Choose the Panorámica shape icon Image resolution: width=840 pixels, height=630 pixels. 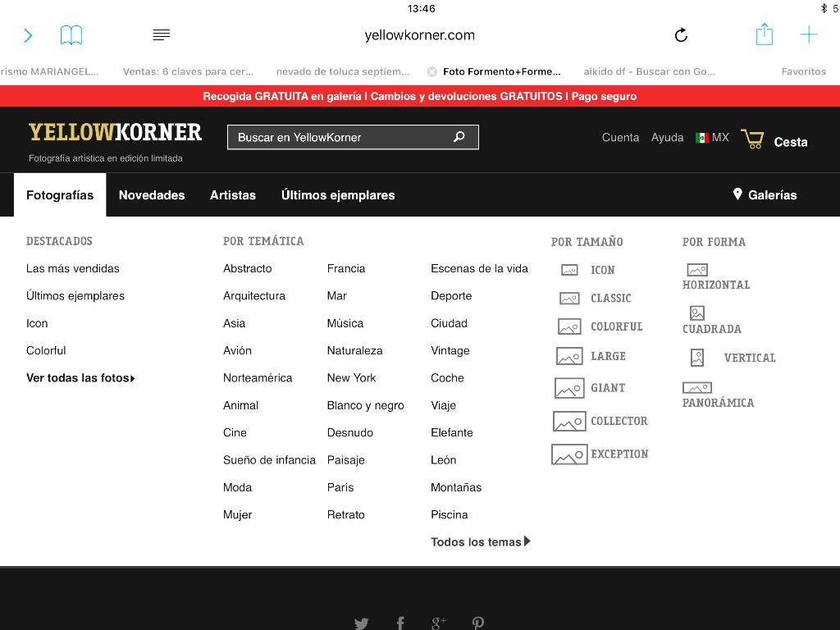696,387
